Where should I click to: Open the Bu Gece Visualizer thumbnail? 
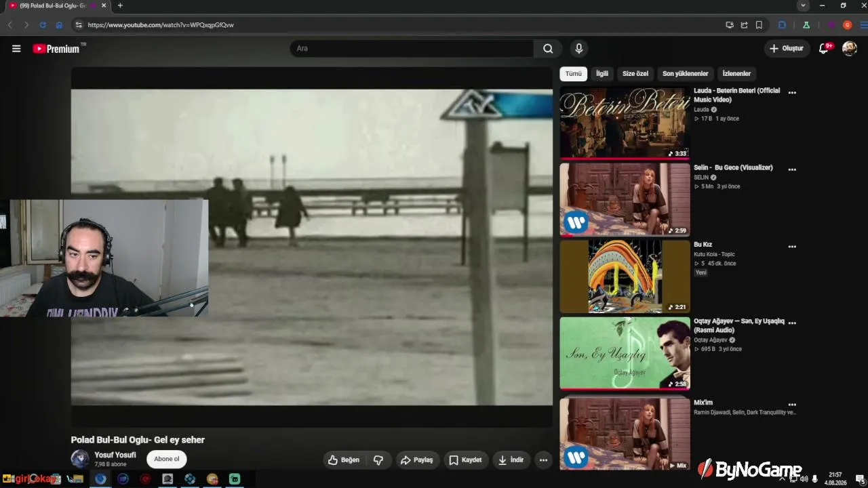click(625, 199)
